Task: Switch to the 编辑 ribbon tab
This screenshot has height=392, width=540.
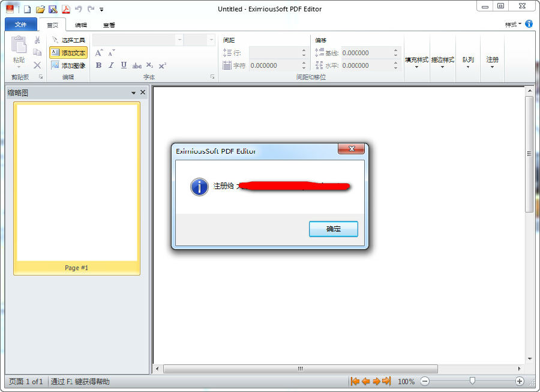Action: (81, 25)
